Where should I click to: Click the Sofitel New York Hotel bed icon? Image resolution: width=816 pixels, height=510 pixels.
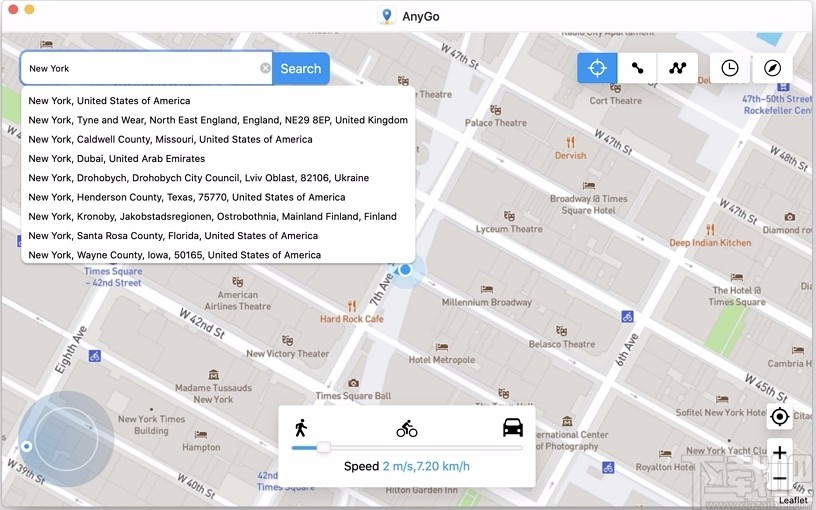point(722,399)
